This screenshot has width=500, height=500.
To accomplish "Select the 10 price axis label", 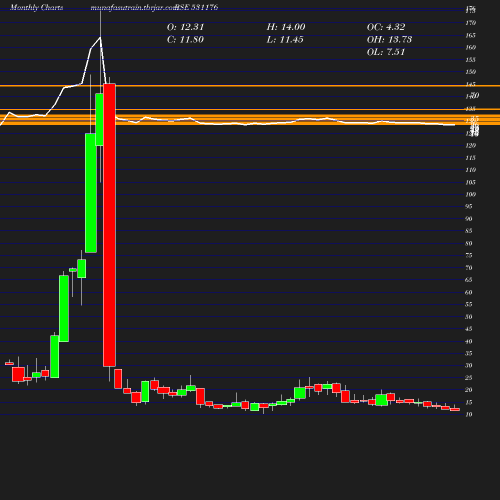I will click(x=469, y=414).
